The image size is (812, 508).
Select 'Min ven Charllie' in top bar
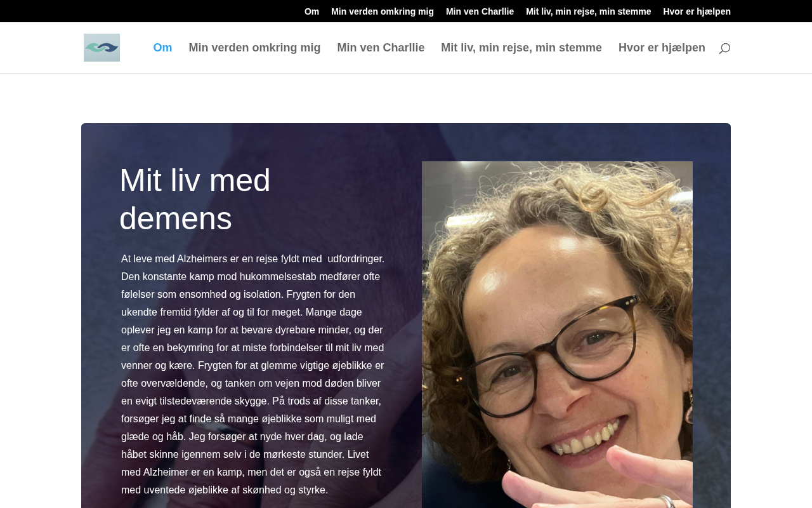coord(480,11)
